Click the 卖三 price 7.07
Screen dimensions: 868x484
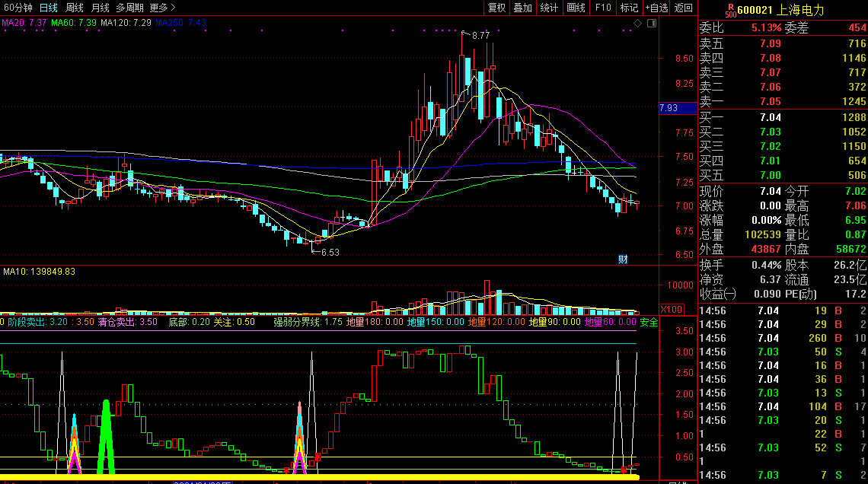(x=771, y=72)
